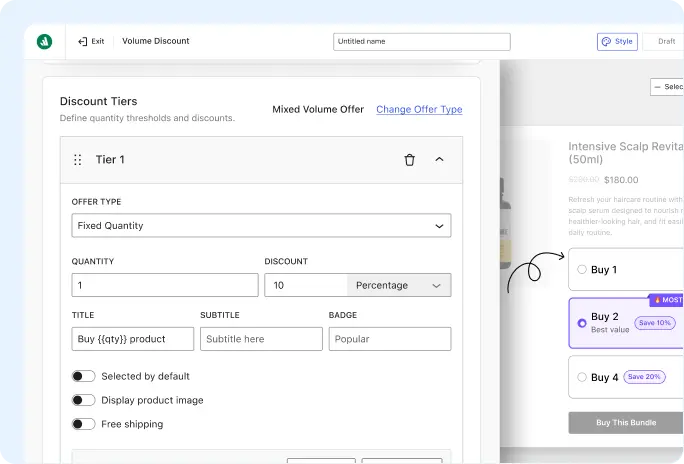Click the Best value subtitle text
This screenshot has width=684, height=464.
(x=610, y=330)
